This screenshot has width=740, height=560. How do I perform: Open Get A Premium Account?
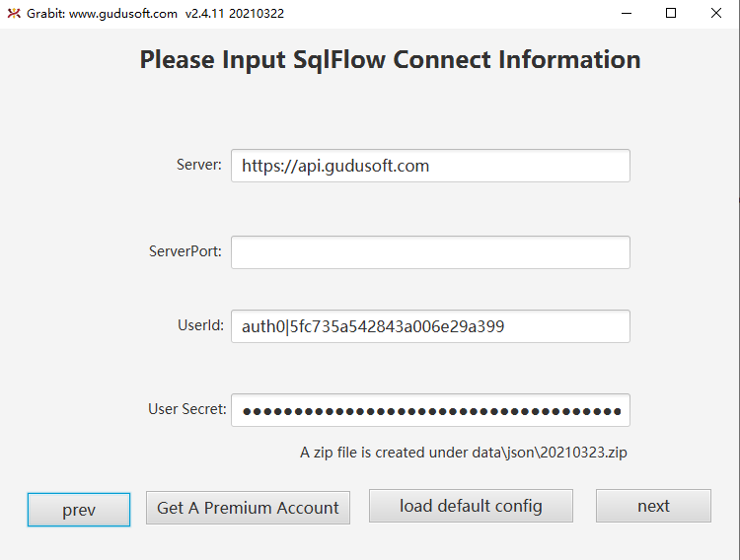pos(248,508)
